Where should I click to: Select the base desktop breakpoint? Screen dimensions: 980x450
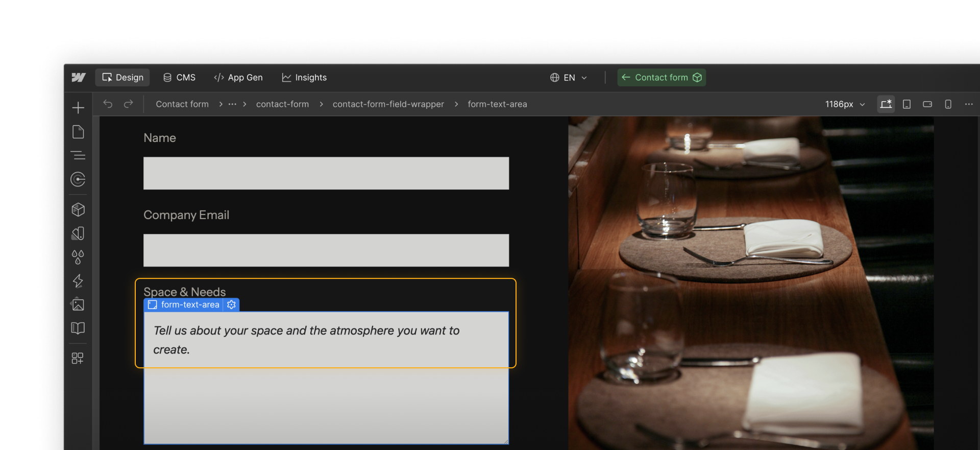[x=886, y=104]
